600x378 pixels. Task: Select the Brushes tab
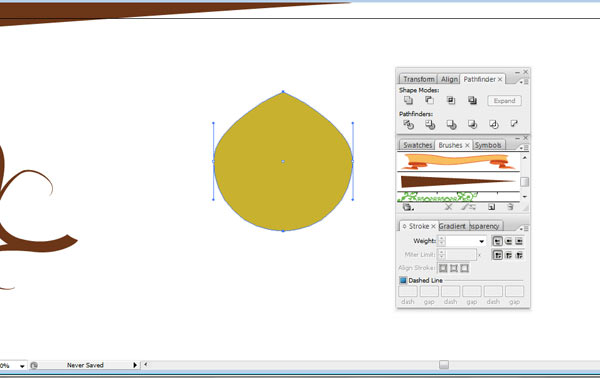tap(450, 145)
